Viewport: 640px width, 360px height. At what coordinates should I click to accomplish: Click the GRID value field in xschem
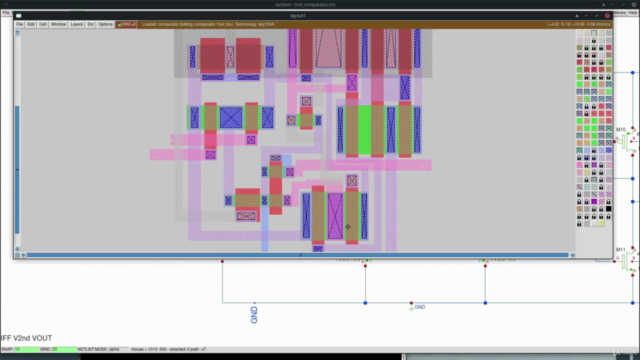(64, 349)
